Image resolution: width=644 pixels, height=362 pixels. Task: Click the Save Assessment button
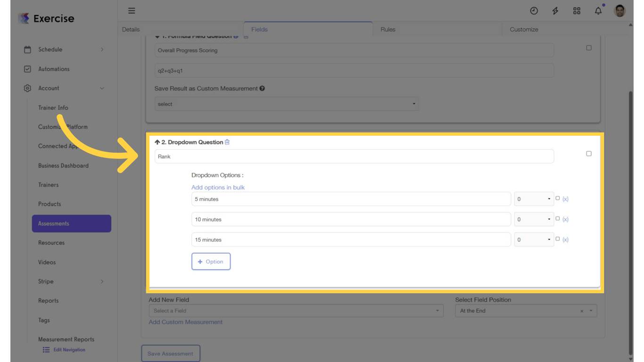click(x=171, y=353)
